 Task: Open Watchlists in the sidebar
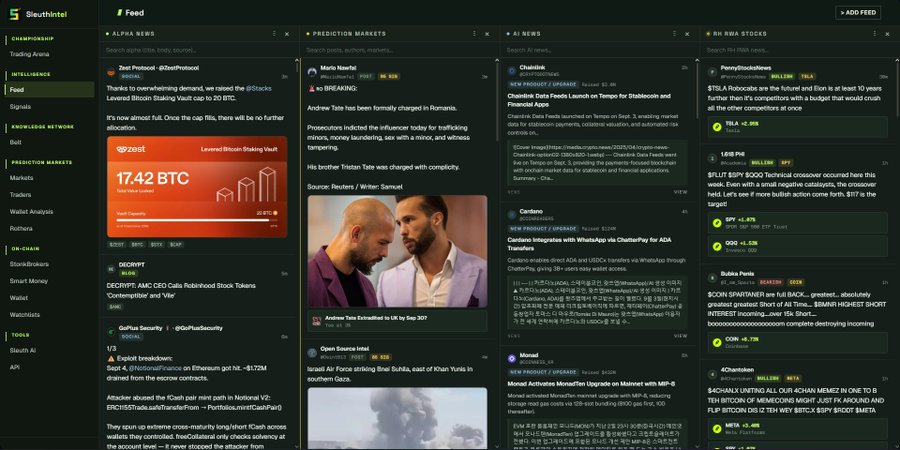(25, 315)
